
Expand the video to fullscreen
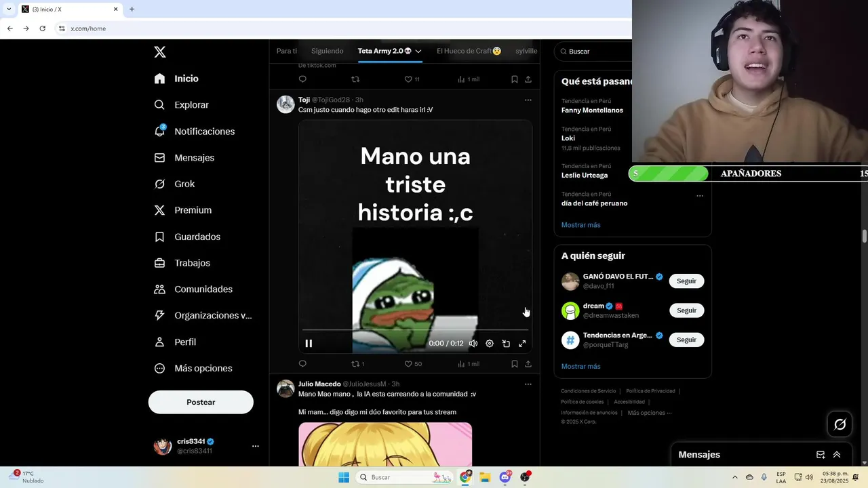(x=522, y=344)
